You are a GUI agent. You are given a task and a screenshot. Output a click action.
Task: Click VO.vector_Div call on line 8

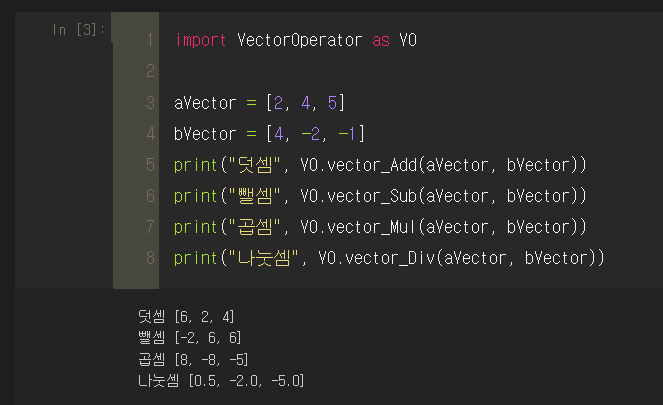(461, 258)
